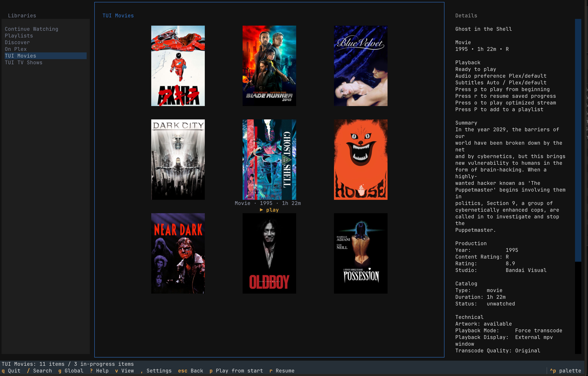Select the Oldboy movie poster
588x376 pixels.
pos(269,253)
